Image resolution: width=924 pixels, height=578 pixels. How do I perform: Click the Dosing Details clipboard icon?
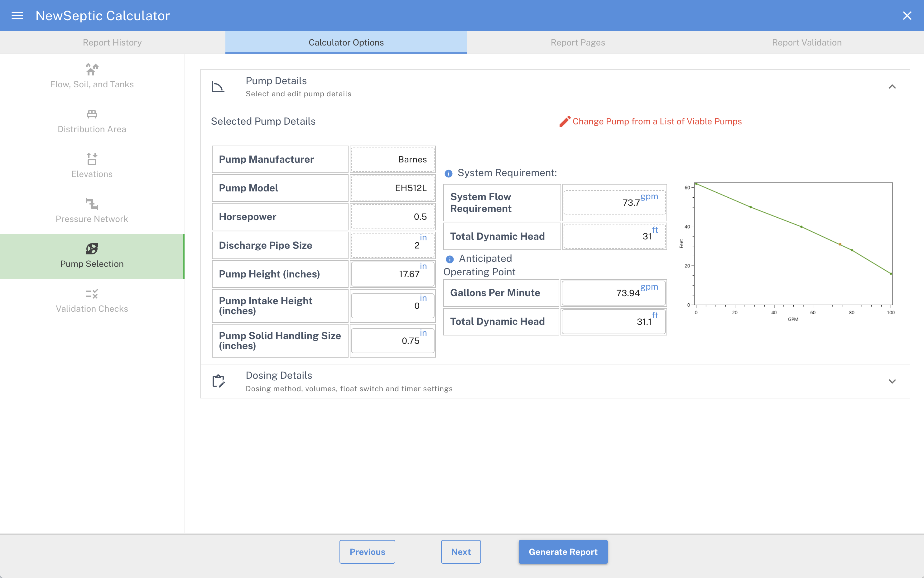[218, 381]
